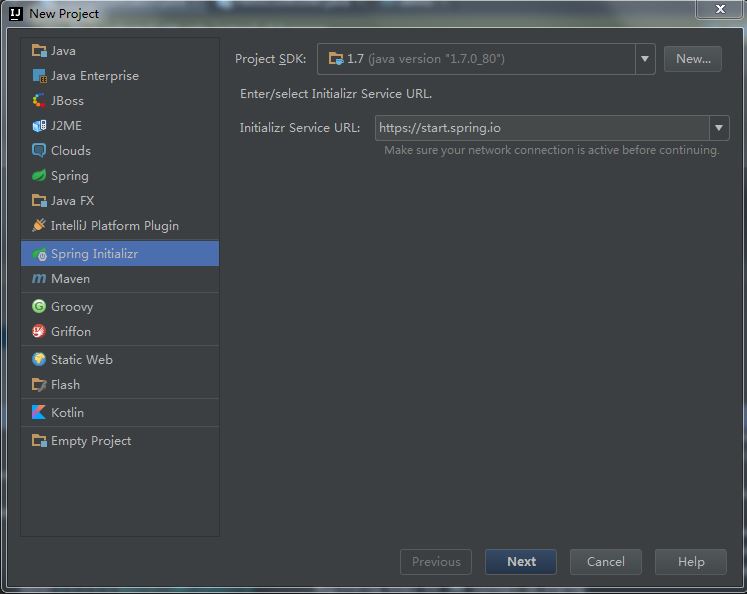
Task: Open the Project SDK dropdown arrow
Action: point(645,59)
